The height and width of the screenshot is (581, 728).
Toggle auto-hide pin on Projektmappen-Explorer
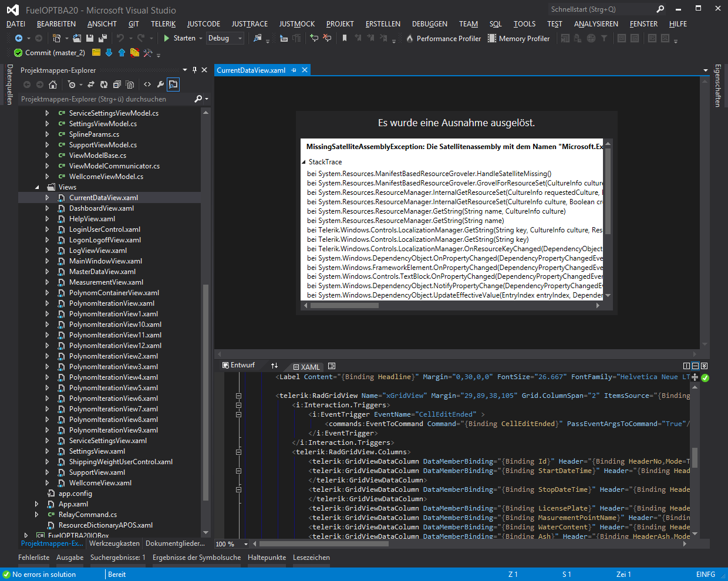coord(195,70)
